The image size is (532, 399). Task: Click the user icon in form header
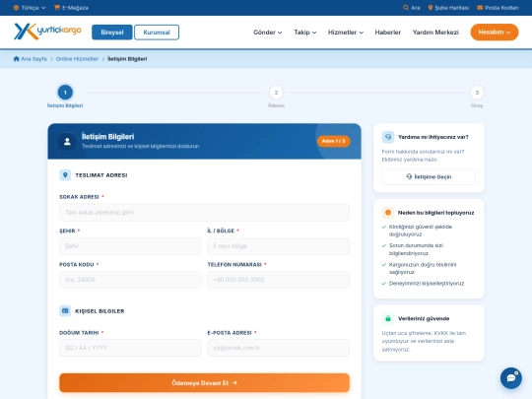point(67,141)
